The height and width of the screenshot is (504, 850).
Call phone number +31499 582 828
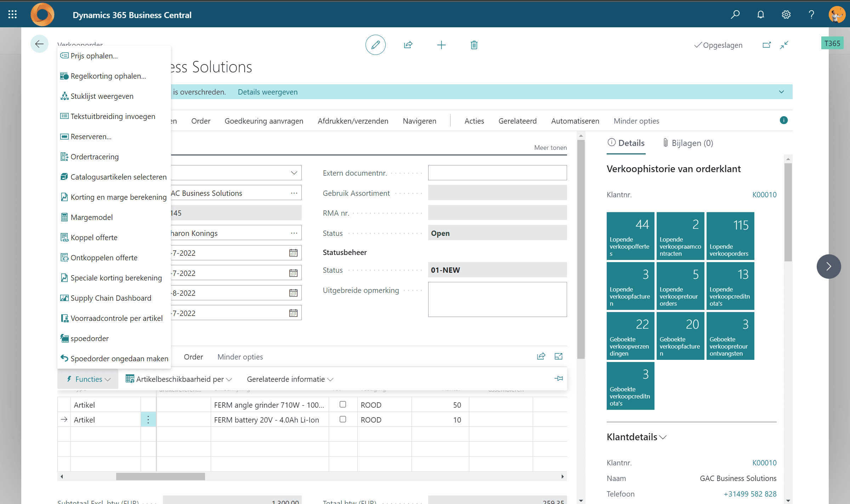coord(750,494)
